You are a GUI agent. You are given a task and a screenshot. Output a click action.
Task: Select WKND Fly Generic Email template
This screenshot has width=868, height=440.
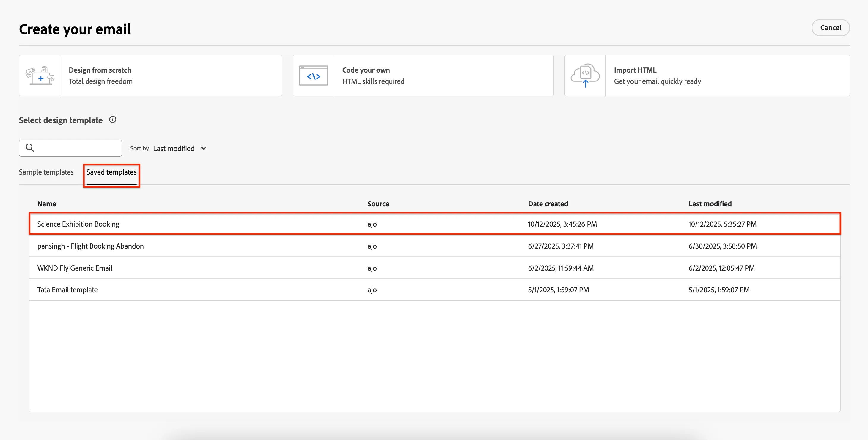pos(435,268)
